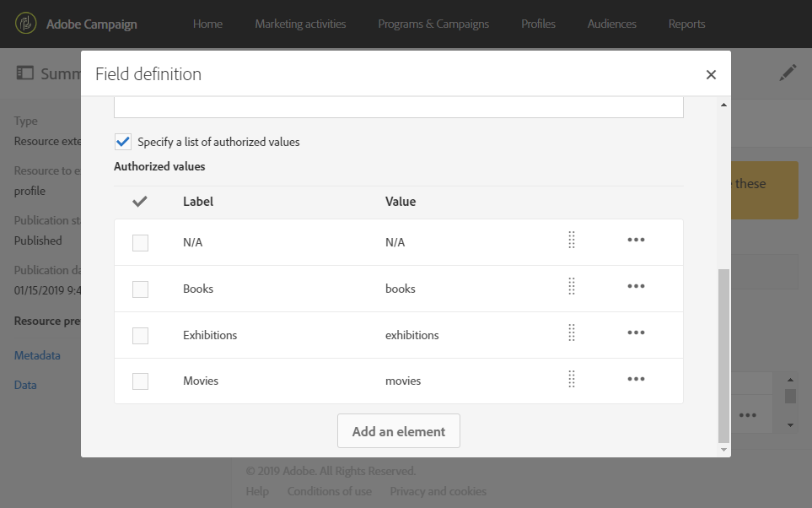Open the Privacy and cookies link
Screen dimensions: 812x508
coord(438,491)
